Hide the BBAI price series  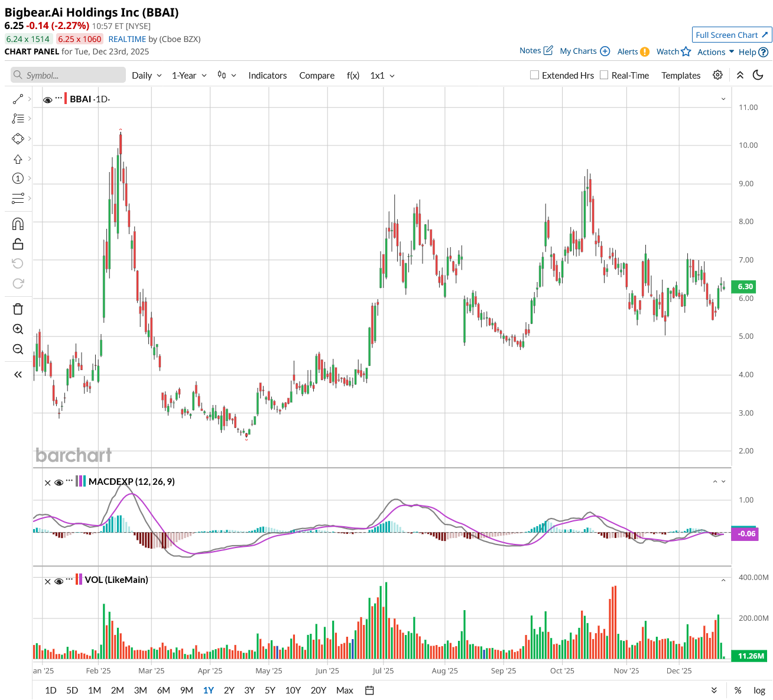pos(47,99)
